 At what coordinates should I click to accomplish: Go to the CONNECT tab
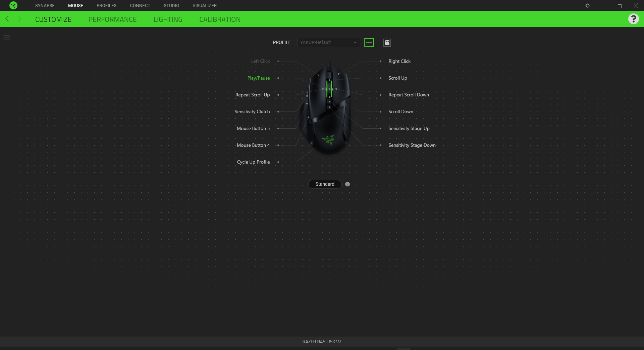click(x=140, y=6)
